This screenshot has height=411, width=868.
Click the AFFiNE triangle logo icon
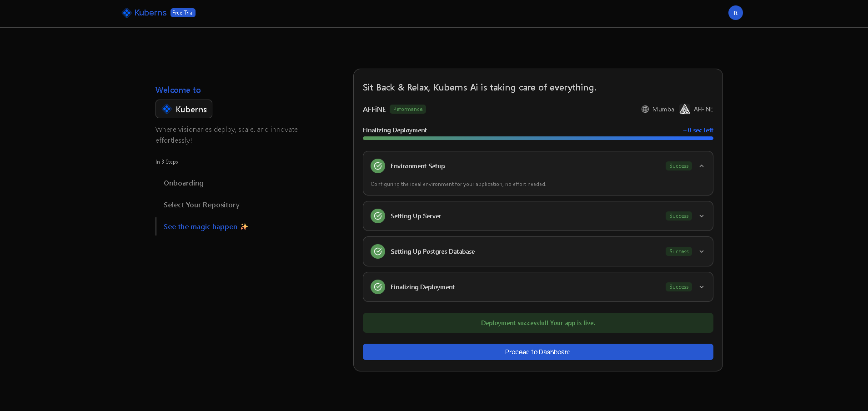pos(684,109)
